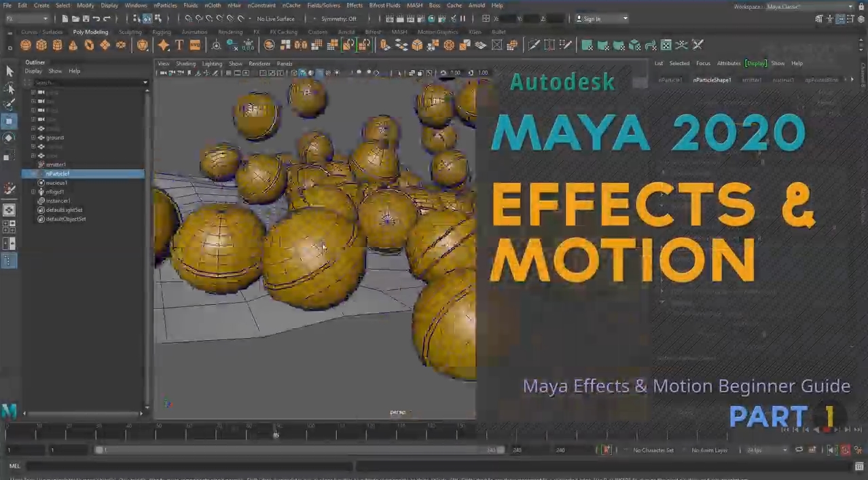Open the nParticles menu
This screenshot has width=868, height=480.
[165, 5]
